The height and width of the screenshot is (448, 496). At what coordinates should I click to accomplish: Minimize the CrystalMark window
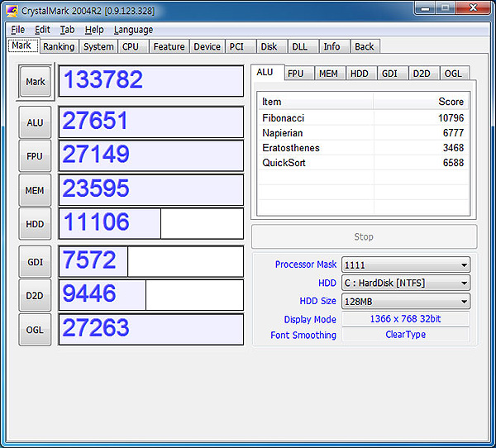[x=426, y=8]
